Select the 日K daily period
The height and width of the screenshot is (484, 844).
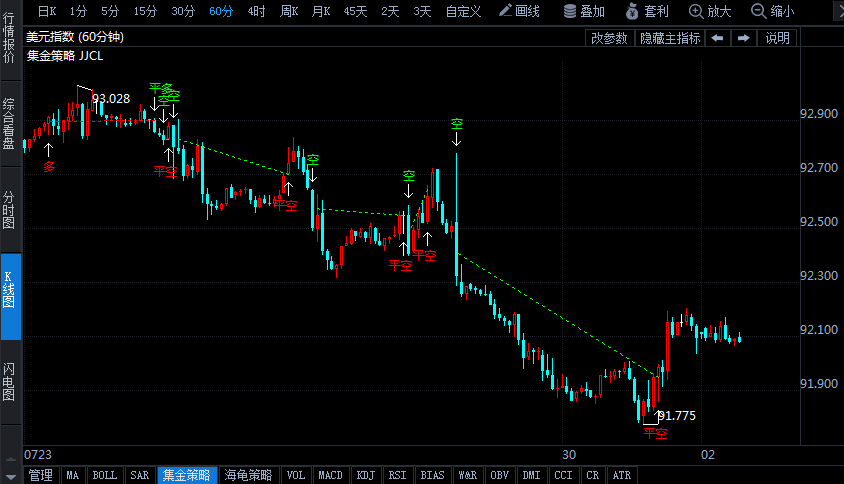(47, 11)
